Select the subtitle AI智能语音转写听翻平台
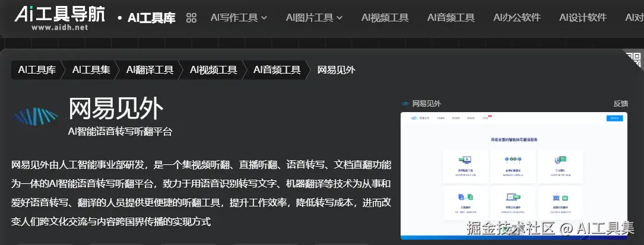Viewport: 644px width, 245px height. pos(120,132)
